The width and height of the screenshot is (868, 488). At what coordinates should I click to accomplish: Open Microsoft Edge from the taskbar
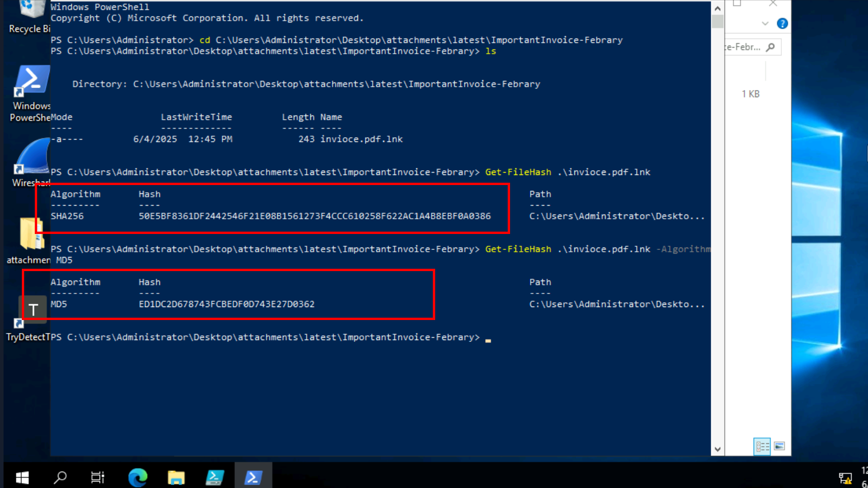click(137, 476)
